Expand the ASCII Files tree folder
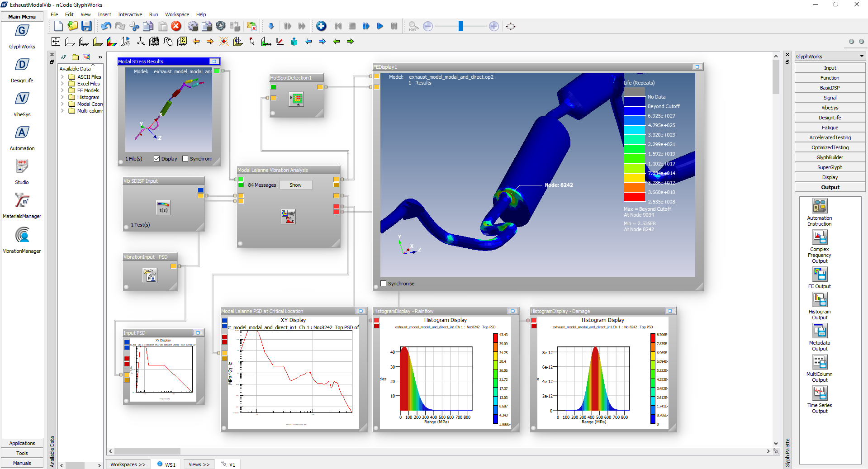This screenshot has width=868, height=469. [x=62, y=77]
